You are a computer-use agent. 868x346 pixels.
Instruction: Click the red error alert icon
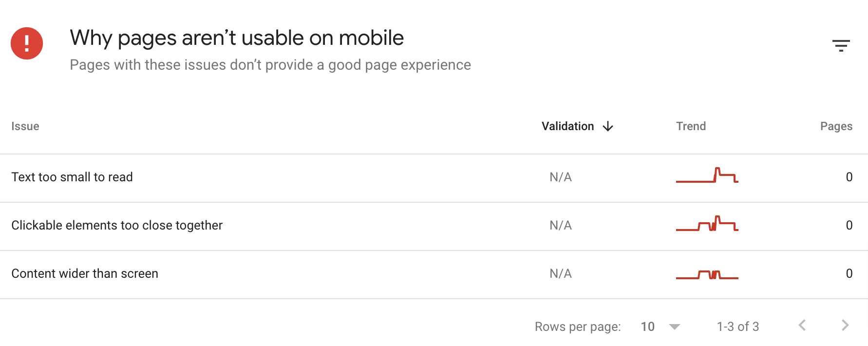pos(27,43)
